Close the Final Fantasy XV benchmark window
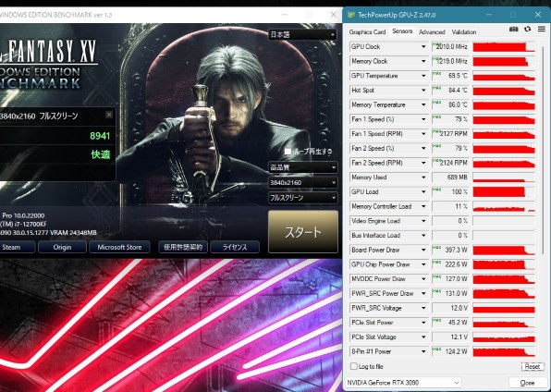551x392 pixels. (333, 15)
